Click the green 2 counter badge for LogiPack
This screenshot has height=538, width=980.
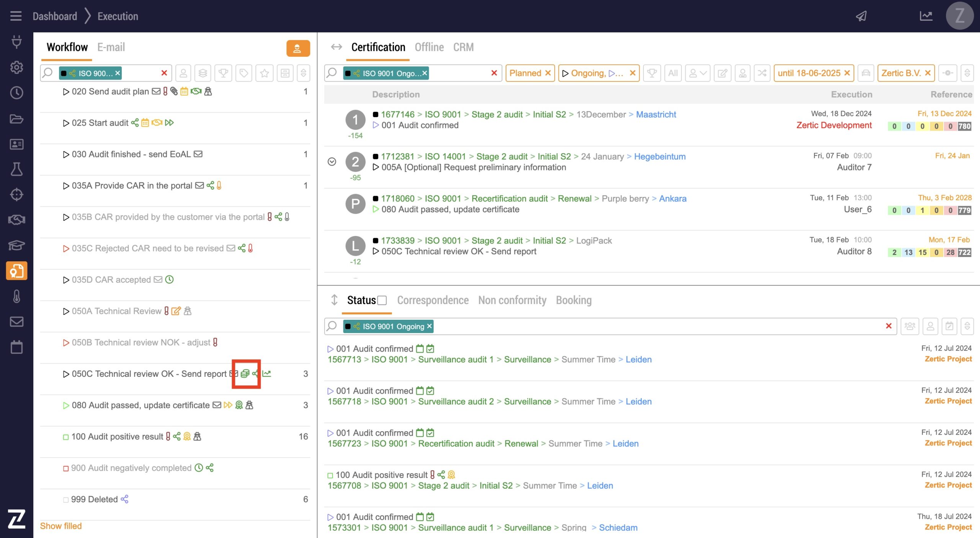tap(894, 252)
